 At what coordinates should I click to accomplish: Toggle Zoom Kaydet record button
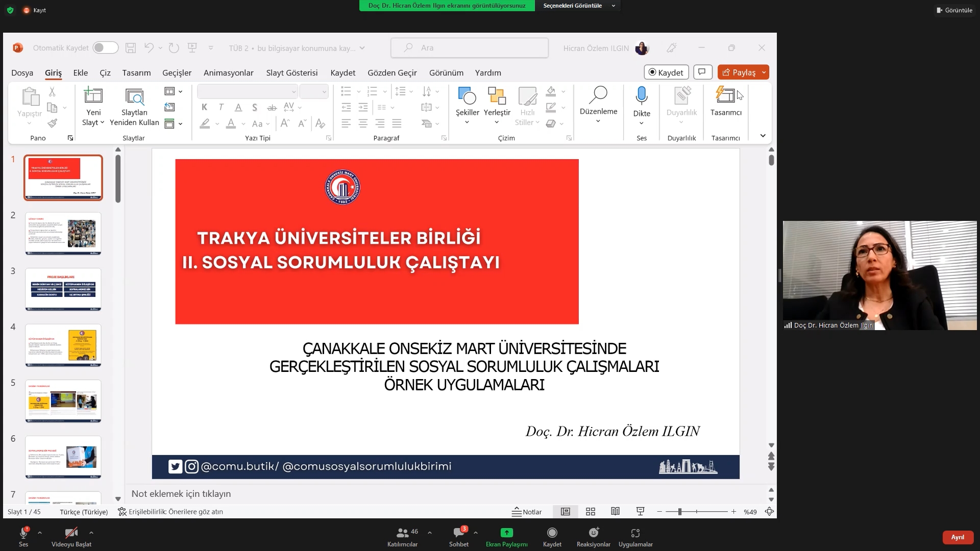coord(552,537)
